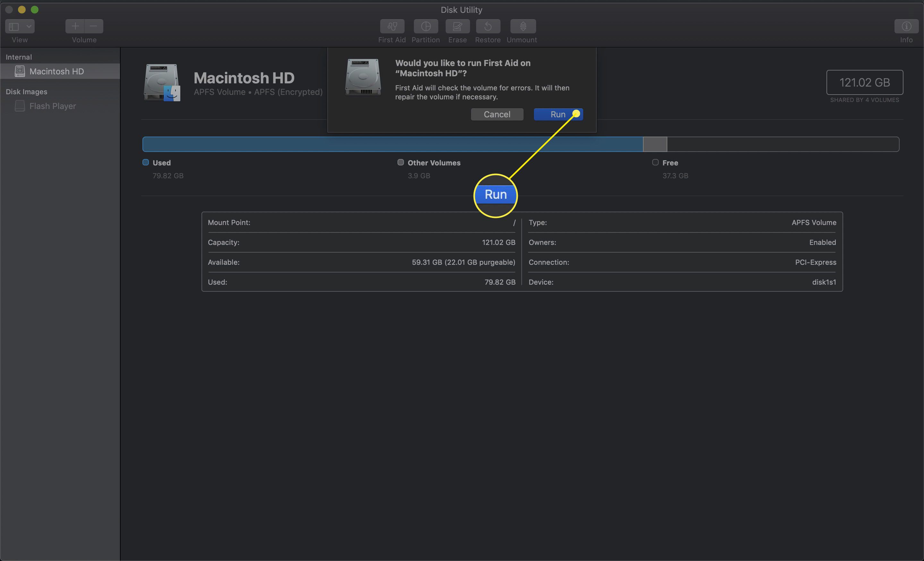
Task: Click the large Macintosh HD drive icon
Action: click(162, 82)
